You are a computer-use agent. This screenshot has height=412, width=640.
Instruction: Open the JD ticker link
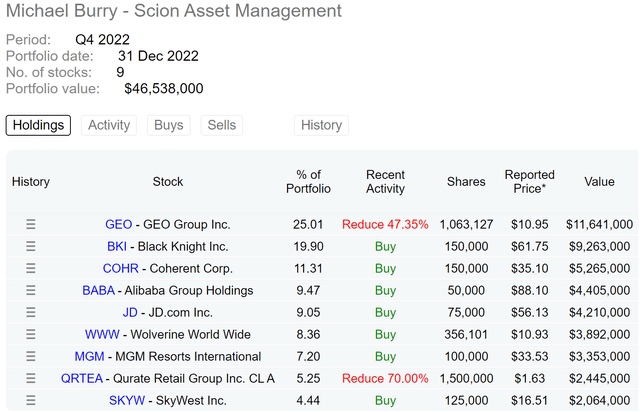(x=130, y=312)
